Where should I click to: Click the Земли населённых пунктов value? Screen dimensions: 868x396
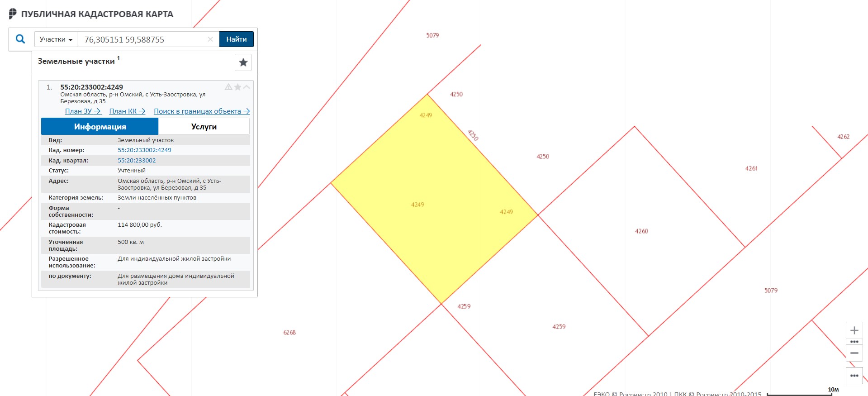coord(157,198)
